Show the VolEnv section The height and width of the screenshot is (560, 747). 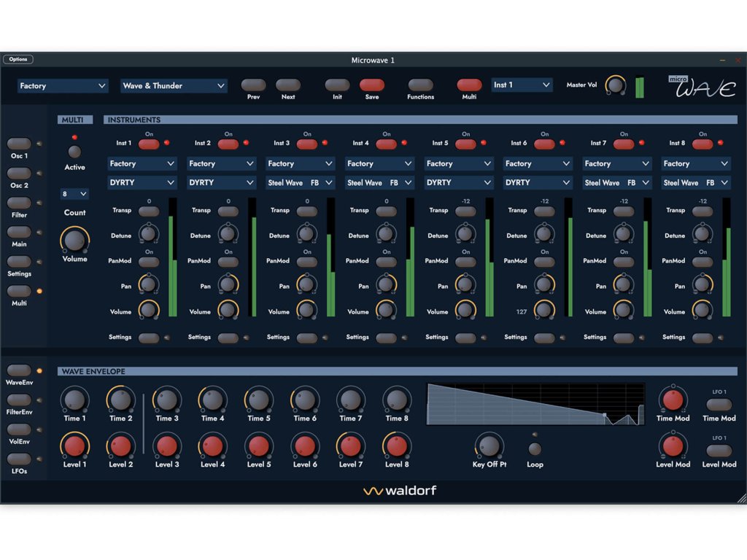pos(19,429)
